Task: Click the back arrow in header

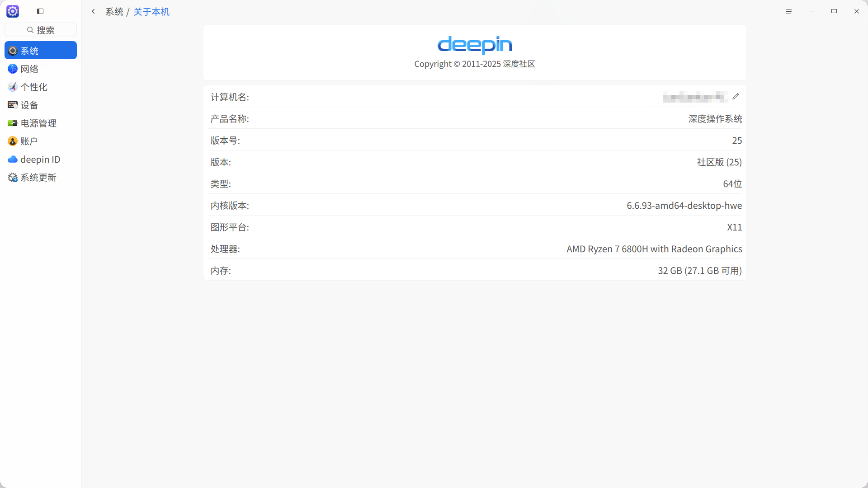Action: (93, 11)
